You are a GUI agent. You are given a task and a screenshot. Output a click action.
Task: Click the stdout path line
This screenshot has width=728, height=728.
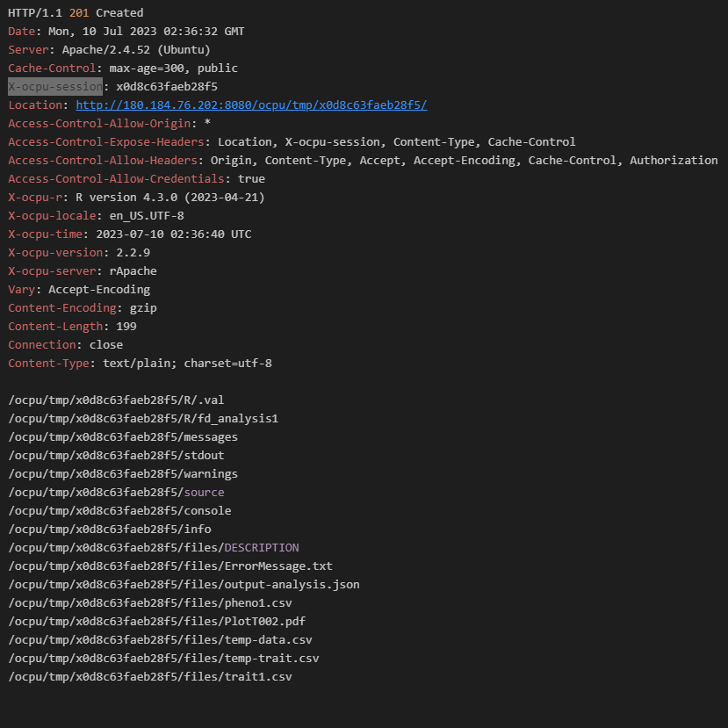tap(116, 456)
